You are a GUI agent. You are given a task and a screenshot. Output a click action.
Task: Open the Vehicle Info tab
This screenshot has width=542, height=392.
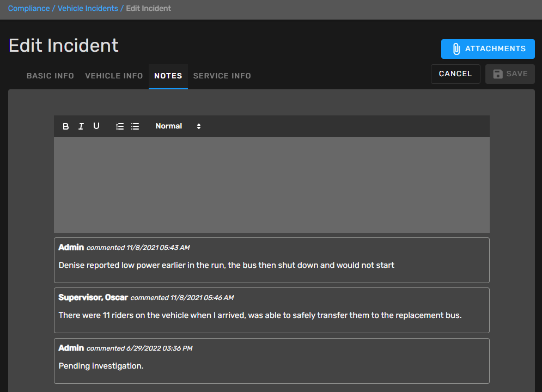coord(114,76)
